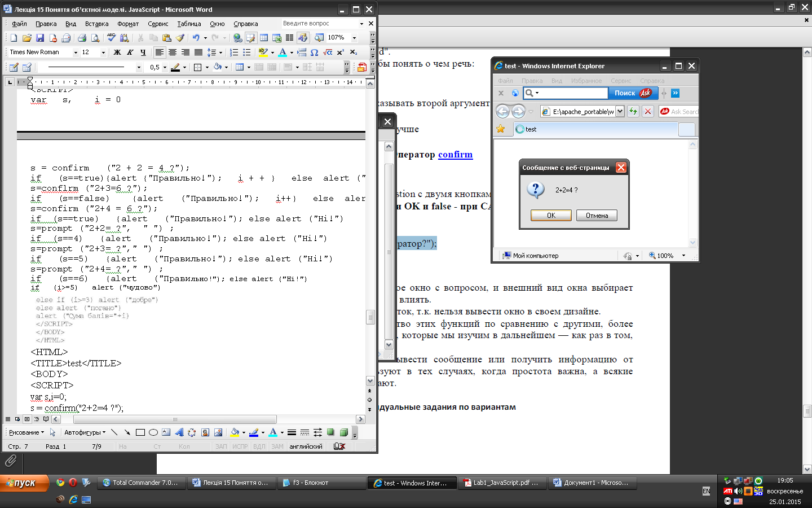Expand the 107% zoom dropdown in Word
This screenshot has height=508, width=812.
pyautogui.click(x=354, y=38)
